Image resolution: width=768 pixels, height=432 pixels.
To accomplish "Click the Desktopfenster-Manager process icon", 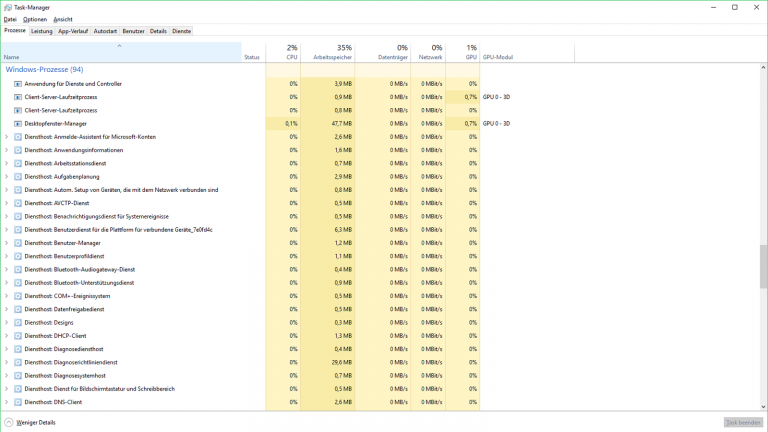I will pyautogui.click(x=18, y=123).
